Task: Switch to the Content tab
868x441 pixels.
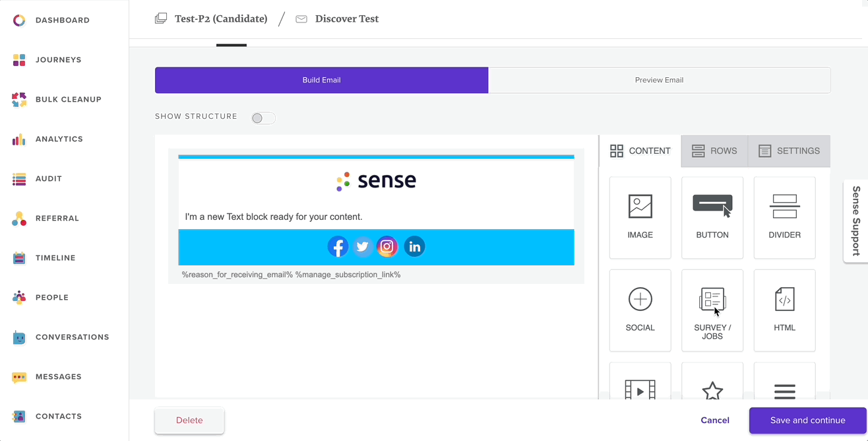Action: 640,151
